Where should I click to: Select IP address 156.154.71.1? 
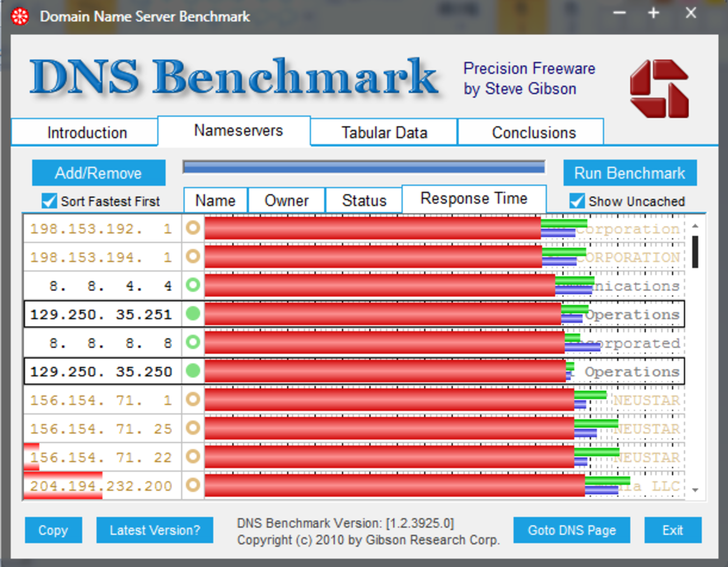pyautogui.click(x=101, y=400)
